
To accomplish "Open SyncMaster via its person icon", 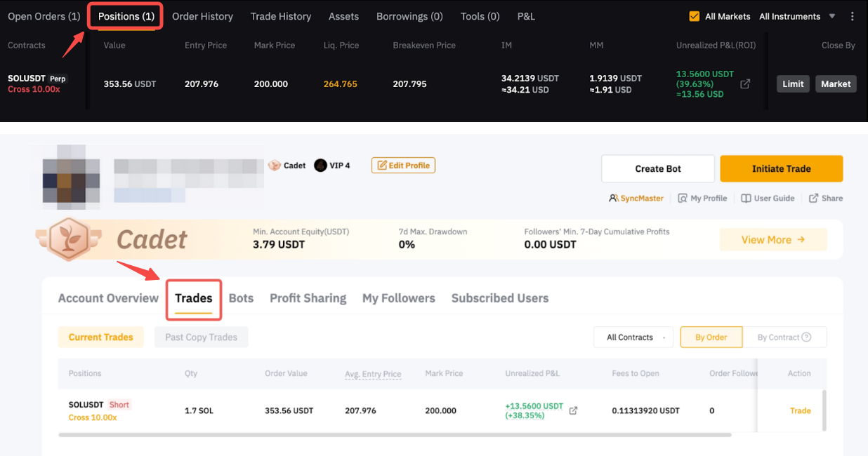I will point(614,199).
